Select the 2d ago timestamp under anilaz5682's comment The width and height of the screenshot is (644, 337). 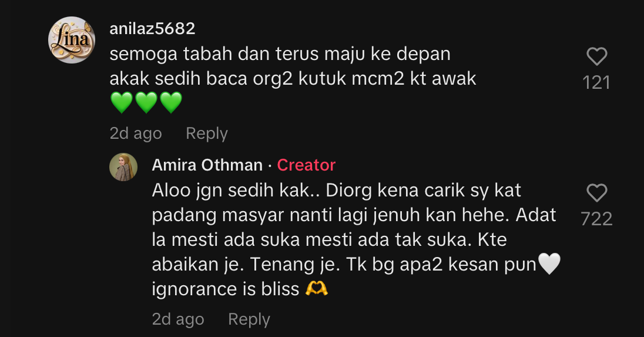click(x=136, y=133)
